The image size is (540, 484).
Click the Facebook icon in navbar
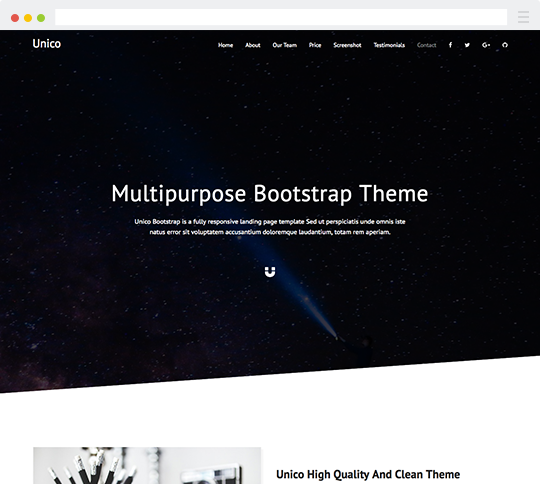point(450,45)
